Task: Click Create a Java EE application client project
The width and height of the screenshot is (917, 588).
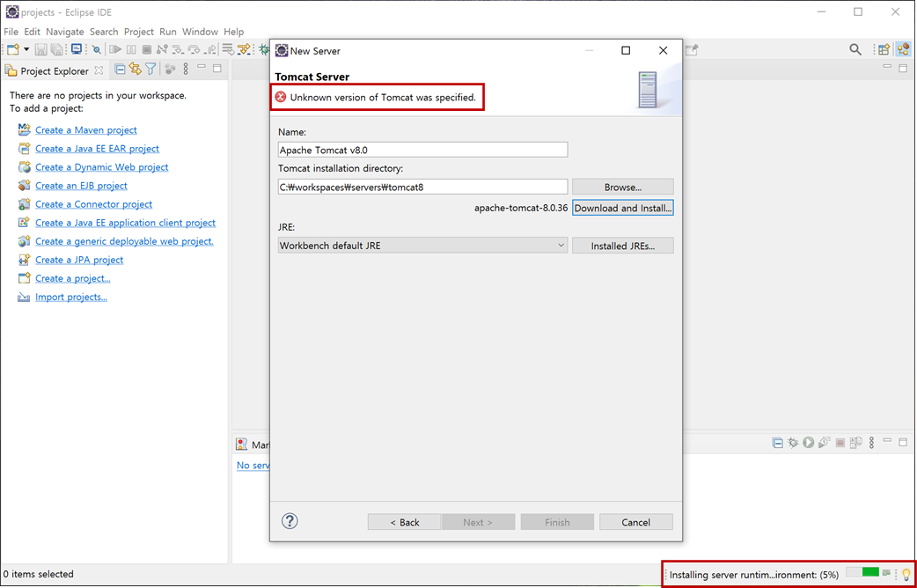Action: 125,223
